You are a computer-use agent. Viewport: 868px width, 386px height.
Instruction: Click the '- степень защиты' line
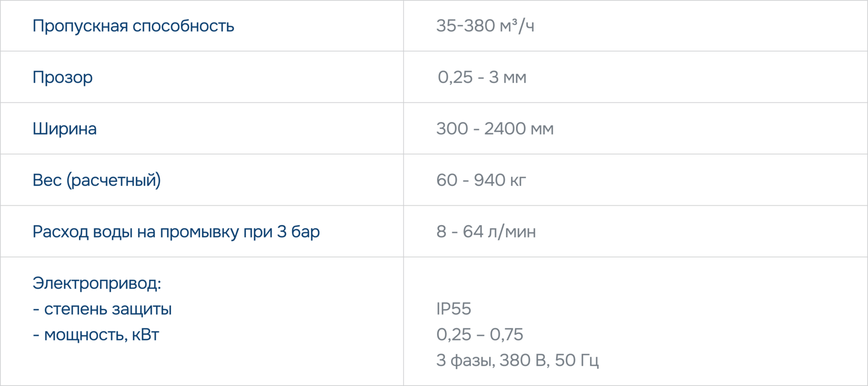pos(102,309)
